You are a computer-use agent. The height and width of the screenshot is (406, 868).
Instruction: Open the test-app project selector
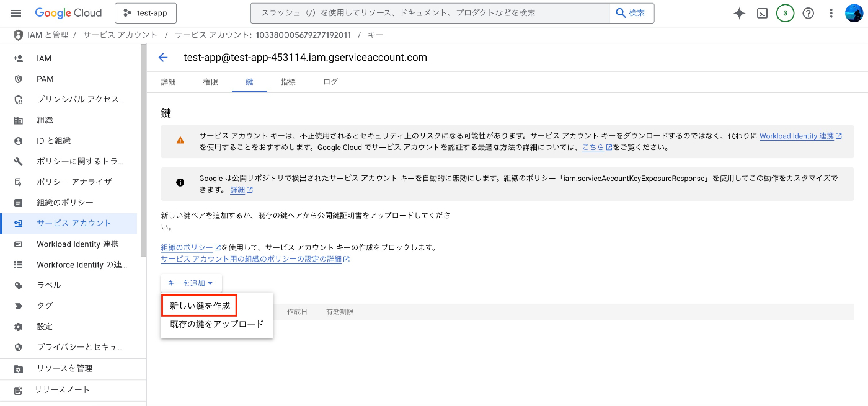coord(146,13)
